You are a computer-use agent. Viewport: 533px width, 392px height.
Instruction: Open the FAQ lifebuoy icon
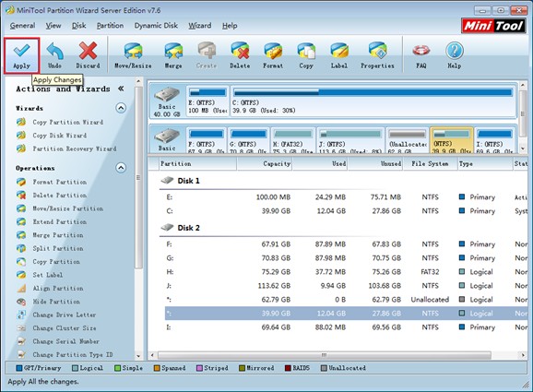(x=421, y=51)
